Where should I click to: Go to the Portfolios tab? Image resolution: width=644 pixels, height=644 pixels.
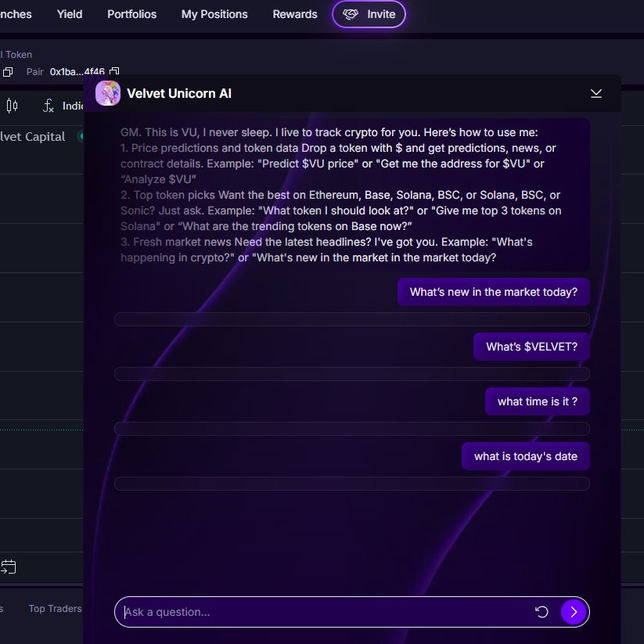(x=131, y=14)
